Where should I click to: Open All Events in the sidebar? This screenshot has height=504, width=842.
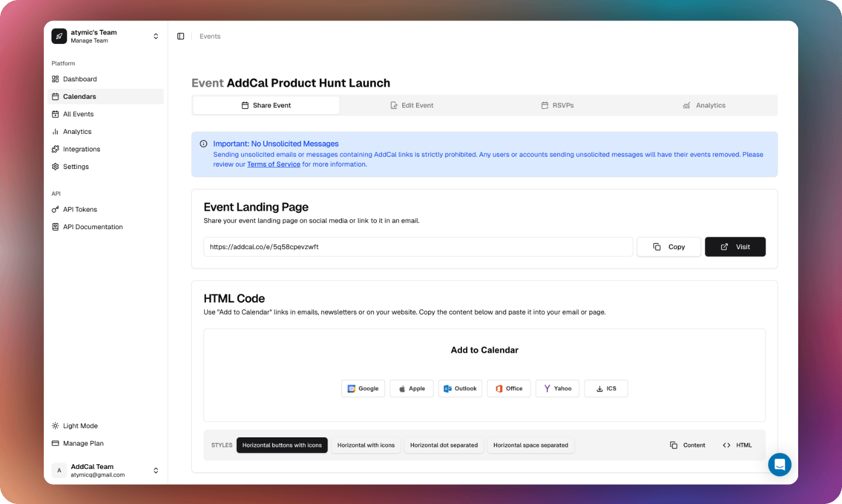[x=106, y=114]
